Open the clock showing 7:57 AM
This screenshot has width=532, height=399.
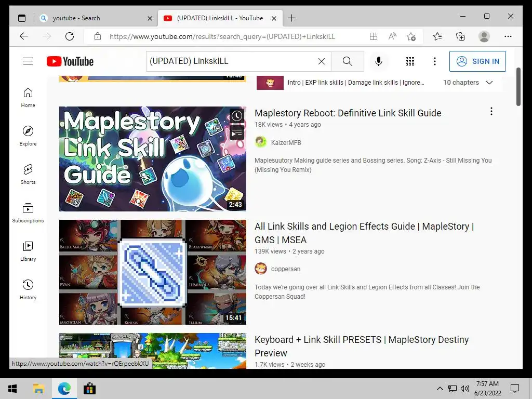tap(487, 389)
